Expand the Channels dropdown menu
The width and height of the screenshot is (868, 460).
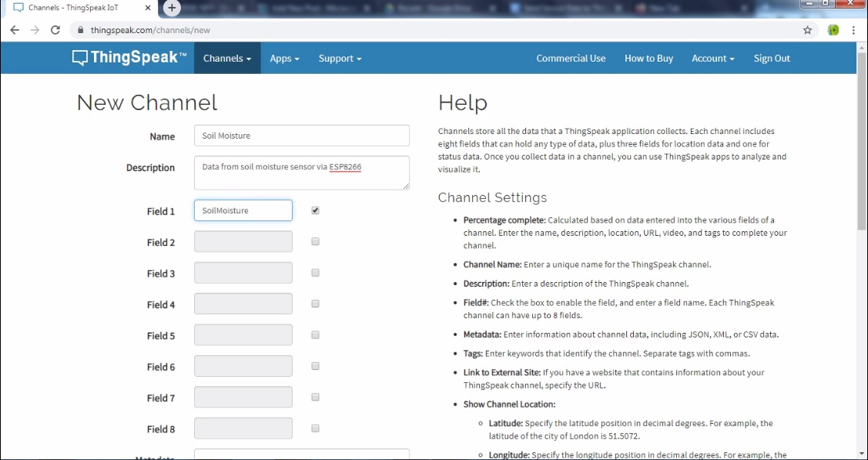click(226, 59)
